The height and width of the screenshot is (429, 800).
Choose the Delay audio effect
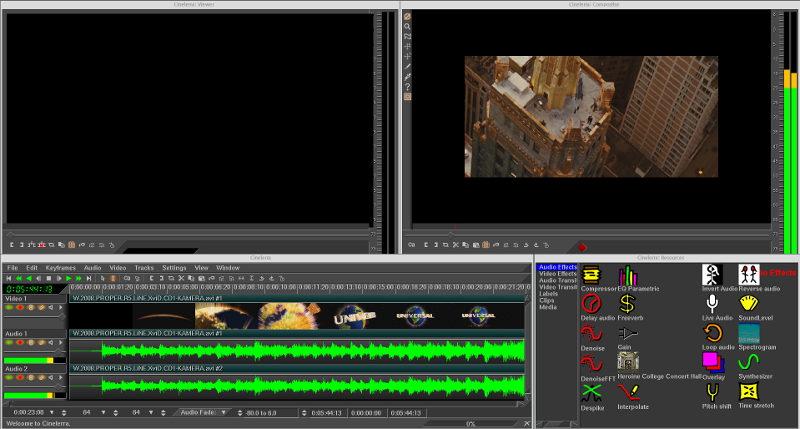(591, 305)
